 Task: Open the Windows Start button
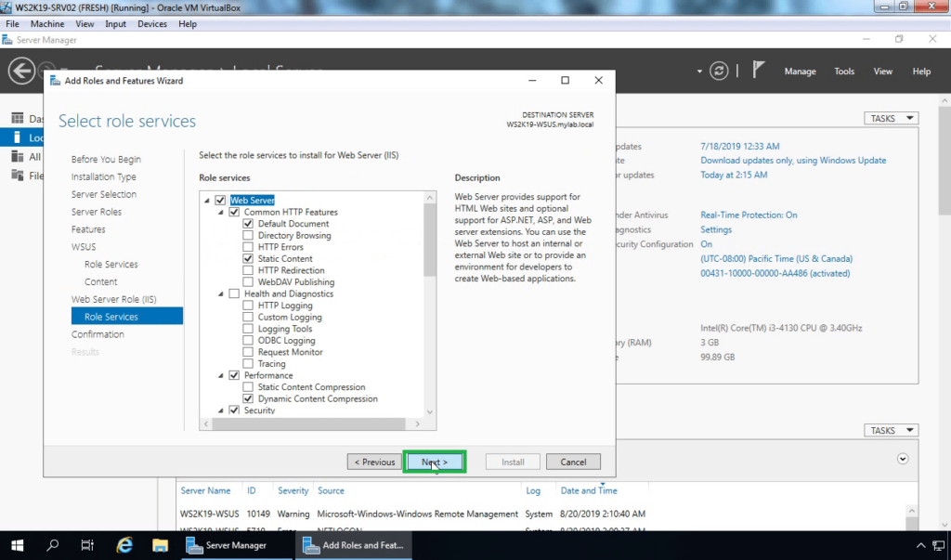click(x=17, y=545)
